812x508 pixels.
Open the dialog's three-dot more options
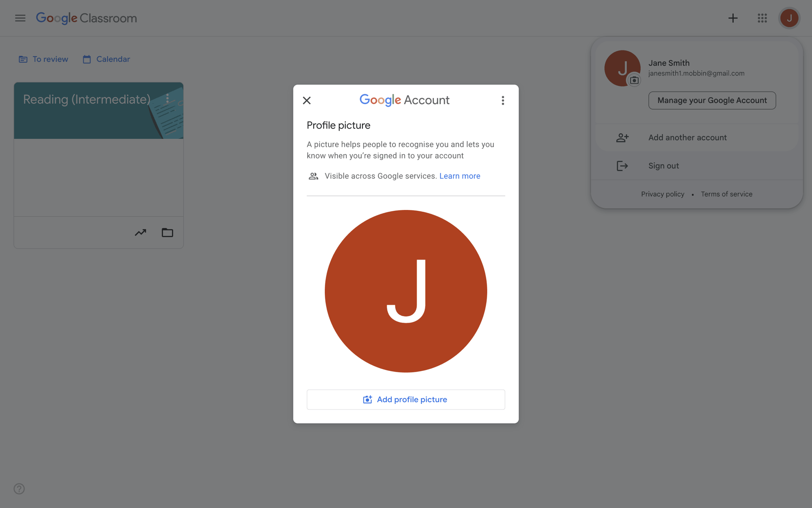pyautogui.click(x=503, y=100)
